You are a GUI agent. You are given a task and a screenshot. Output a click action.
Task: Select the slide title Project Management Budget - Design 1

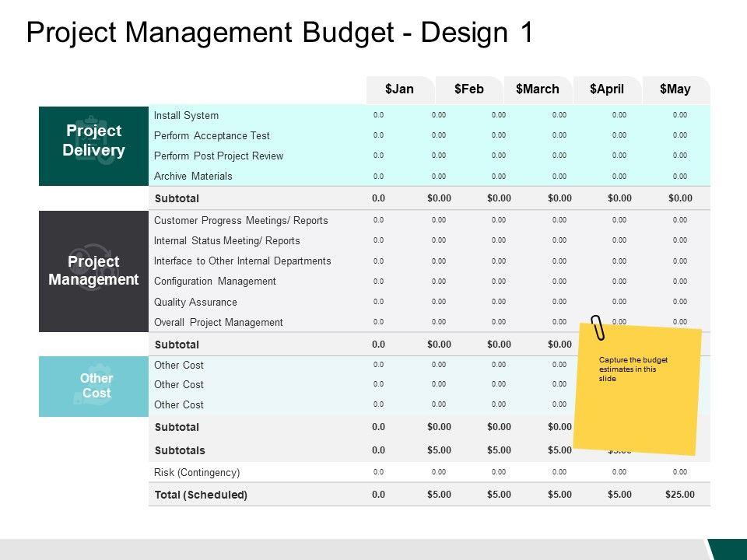click(279, 33)
